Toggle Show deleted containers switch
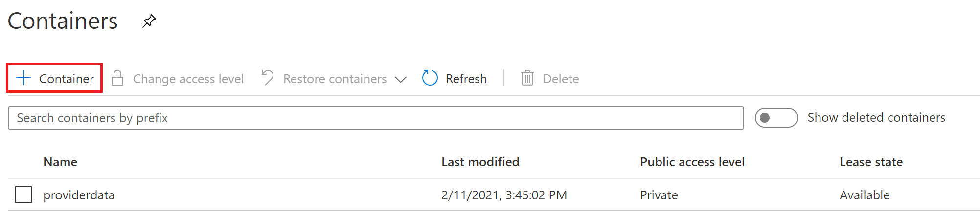 coord(776,118)
